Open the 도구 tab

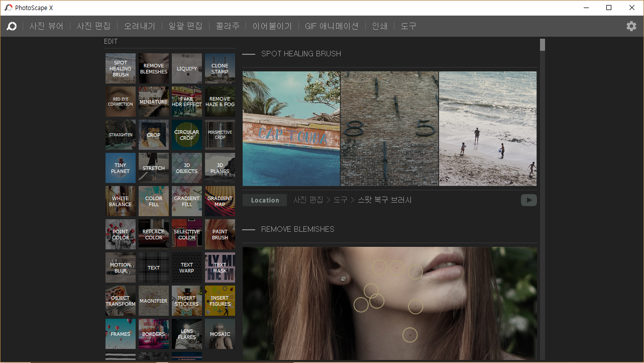(408, 26)
